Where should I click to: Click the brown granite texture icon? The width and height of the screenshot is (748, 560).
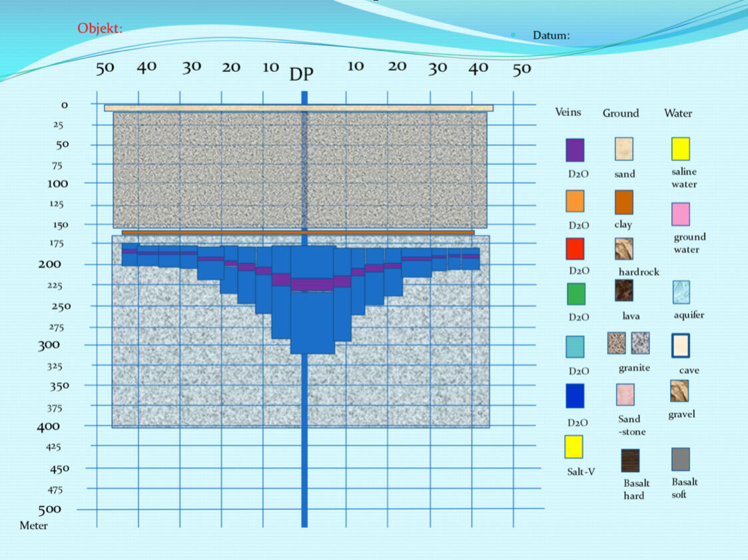tap(616, 343)
